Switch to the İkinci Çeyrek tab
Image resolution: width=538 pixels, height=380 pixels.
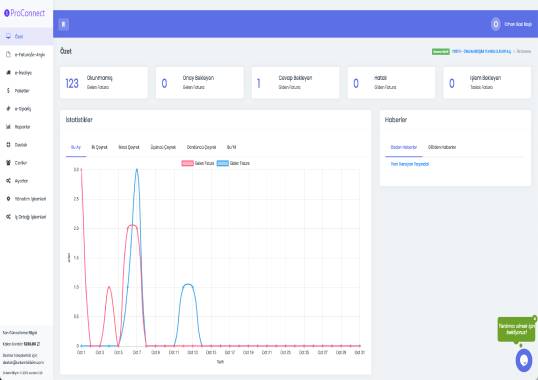pyautogui.click(x=129, y=147)
